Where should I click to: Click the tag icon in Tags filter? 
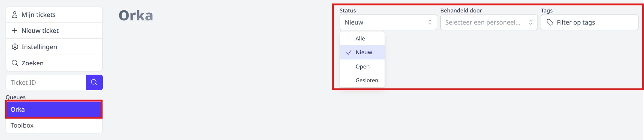[x=550, y=22]
